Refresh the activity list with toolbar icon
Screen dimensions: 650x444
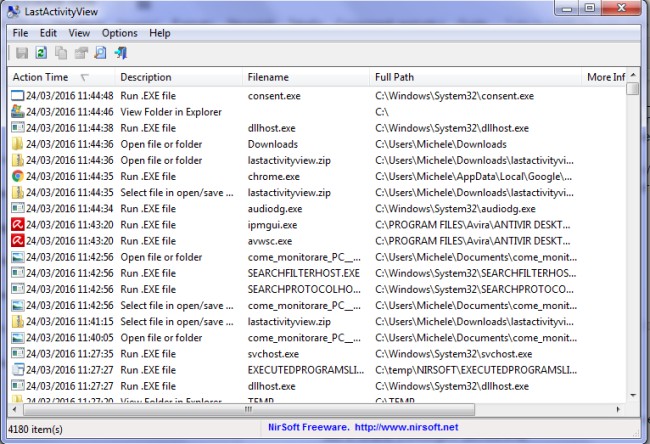pyautogui.click(x=41, y=53)
